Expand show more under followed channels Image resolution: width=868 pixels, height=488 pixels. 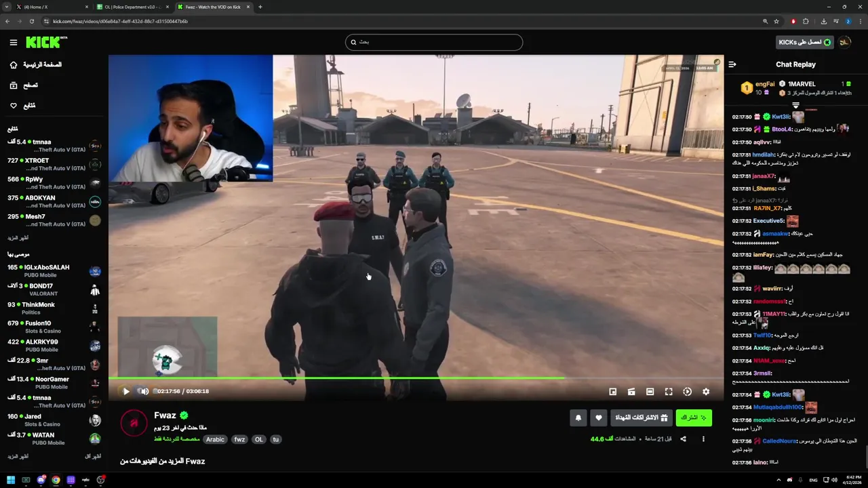click(x=18, y=238)
